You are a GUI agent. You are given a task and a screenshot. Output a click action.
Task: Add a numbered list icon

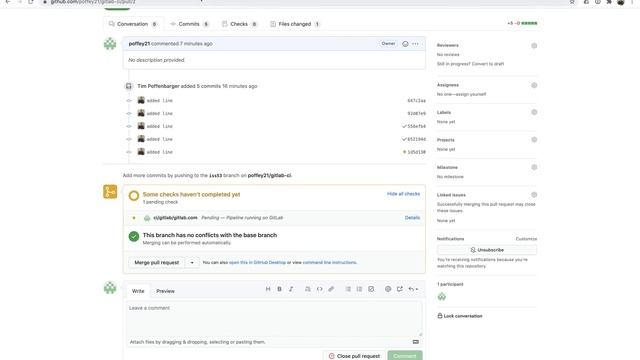click(359, 289)
